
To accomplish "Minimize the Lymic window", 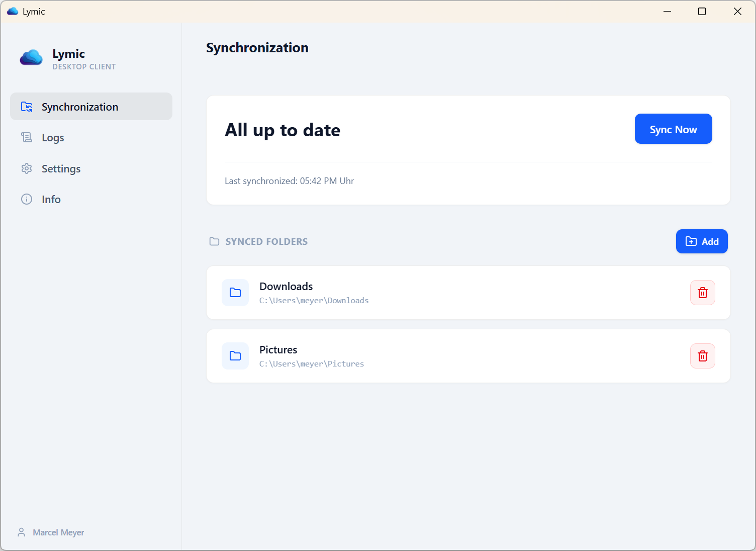I will coord(668,11).
